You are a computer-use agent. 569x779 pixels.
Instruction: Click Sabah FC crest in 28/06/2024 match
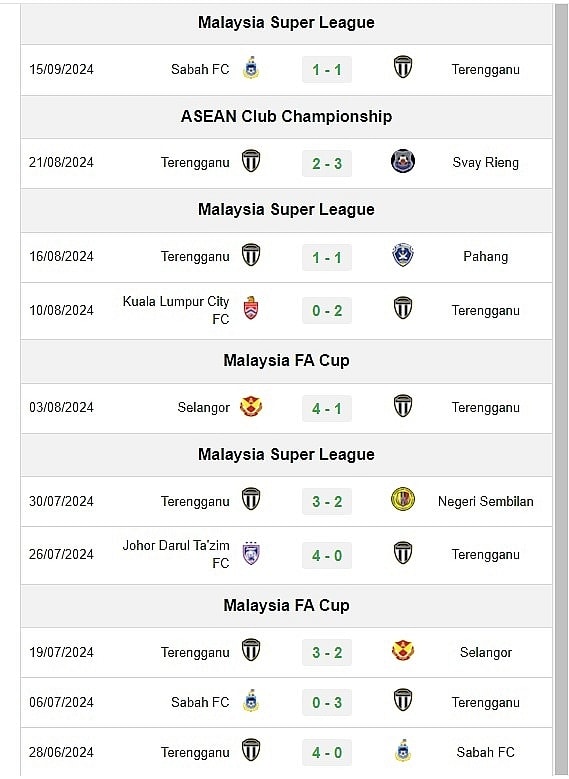[403, 750]
